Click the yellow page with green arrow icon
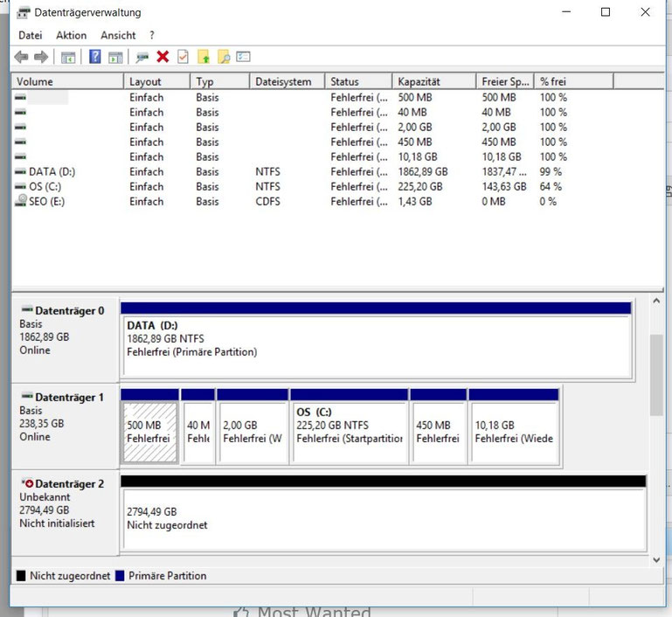Screen dimensions: 672x617 click(204, 57)
